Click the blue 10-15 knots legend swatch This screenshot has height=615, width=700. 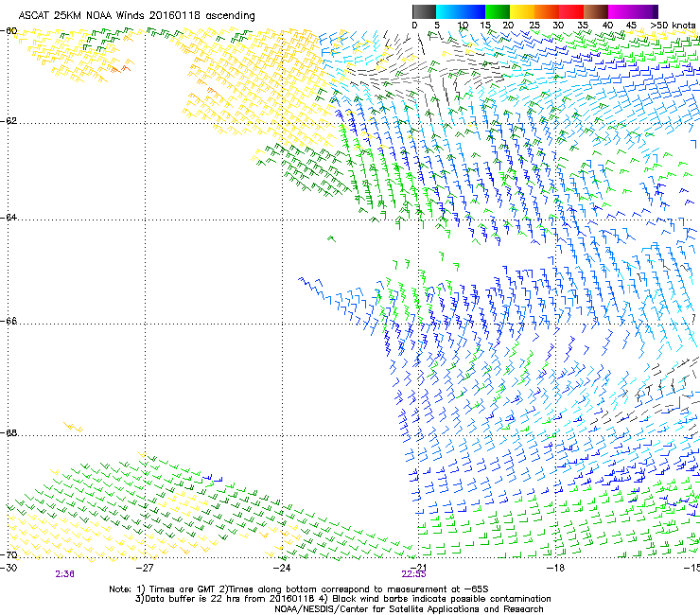point(473,11)
